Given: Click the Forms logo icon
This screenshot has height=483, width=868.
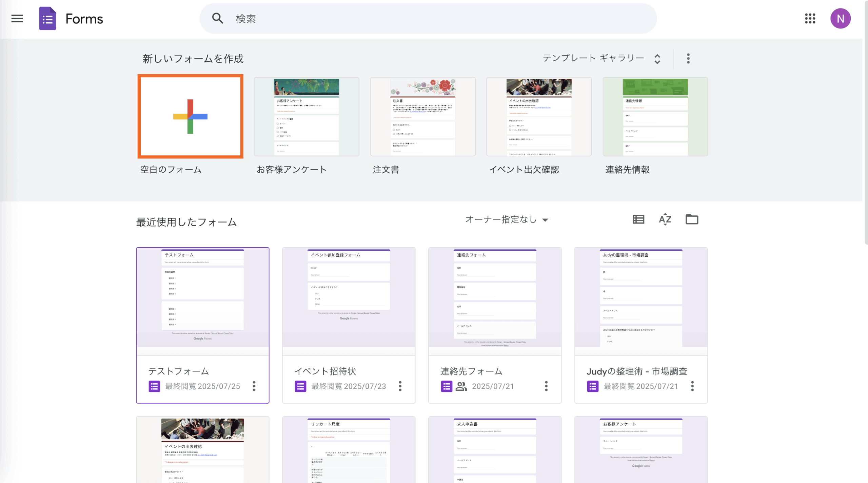Looking at the screenshot, I should click(x=47, y=19).
